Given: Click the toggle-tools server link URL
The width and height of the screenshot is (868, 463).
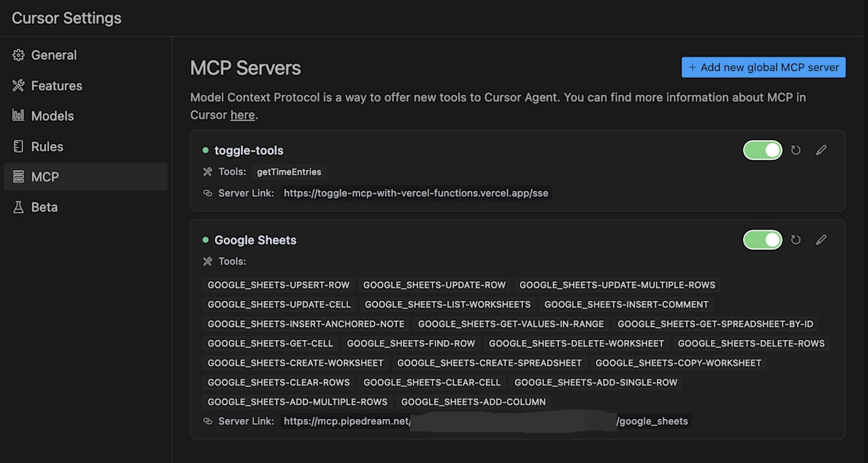Looking at the screenshot, I should [x=416, y=194].
